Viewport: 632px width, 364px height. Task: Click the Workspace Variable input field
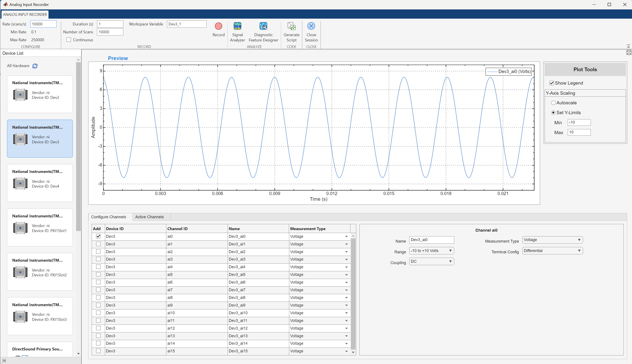coord(186,24)
